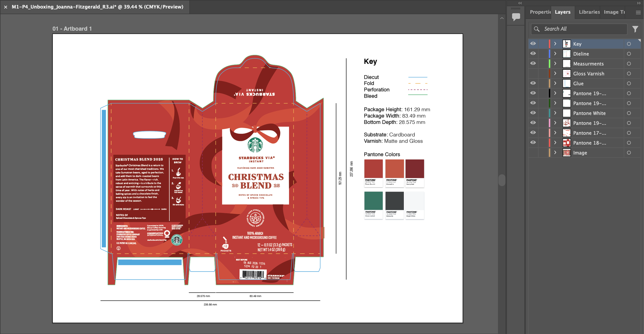This screenshot has height=334, width=644.
Task: Click the Glue layer thumbnail
Action: (x=566, y=83)
